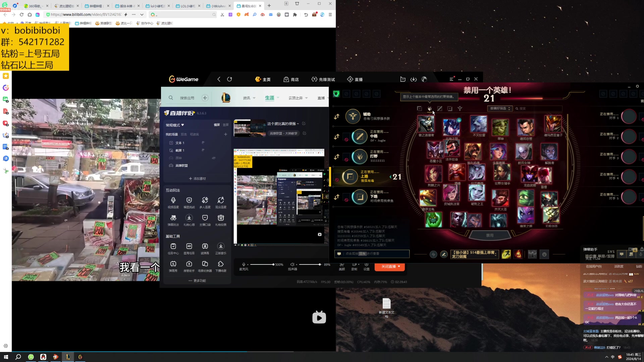Open 礼物心愿 gift wish tool
Viewport: 644px width, 362px height.
[x=189, y=221]
